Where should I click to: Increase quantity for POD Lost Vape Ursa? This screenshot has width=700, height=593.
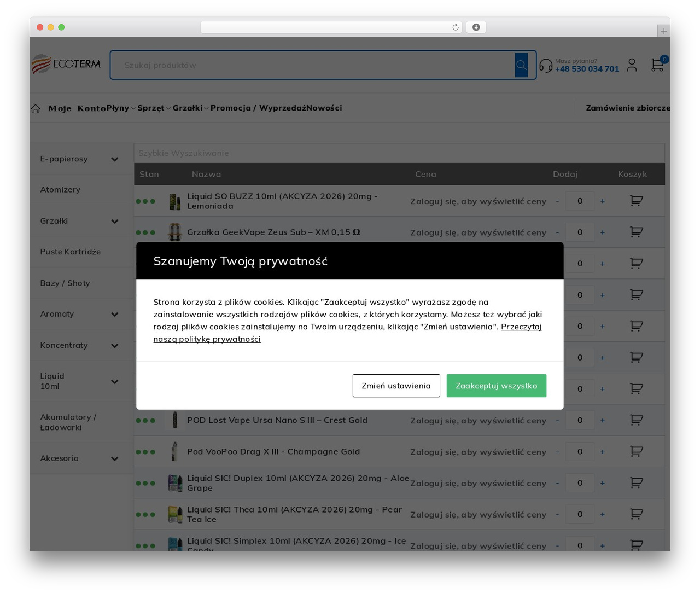coord(602,421)
